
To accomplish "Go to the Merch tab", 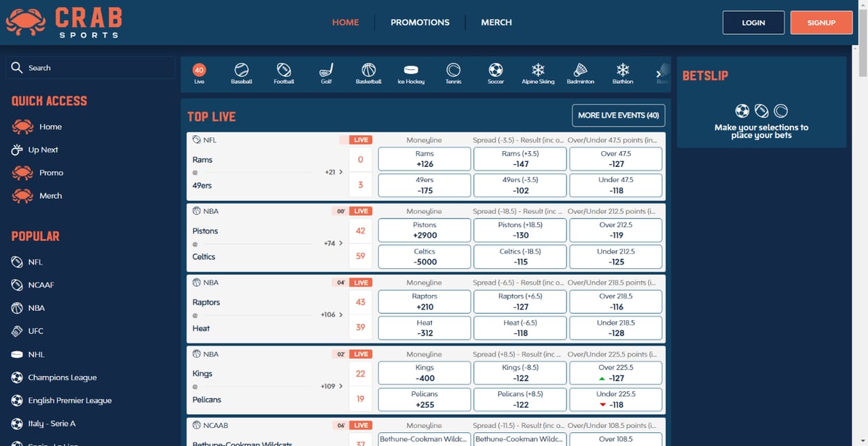I will [496, 22].
